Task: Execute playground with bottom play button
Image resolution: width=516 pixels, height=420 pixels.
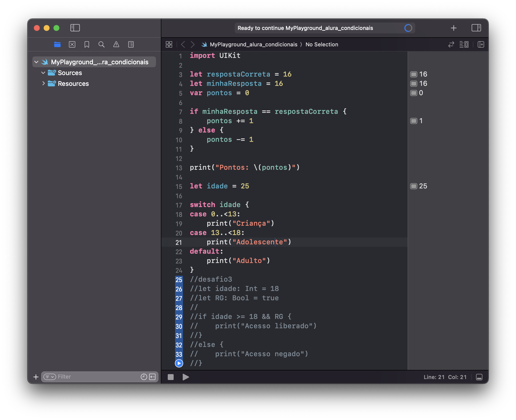Action: coord(186,377)
